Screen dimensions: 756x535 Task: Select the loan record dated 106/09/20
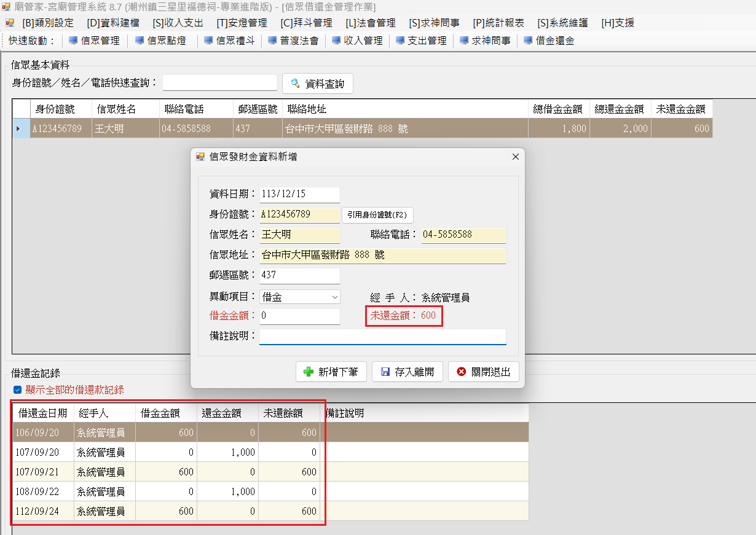(x=270, y=432)
